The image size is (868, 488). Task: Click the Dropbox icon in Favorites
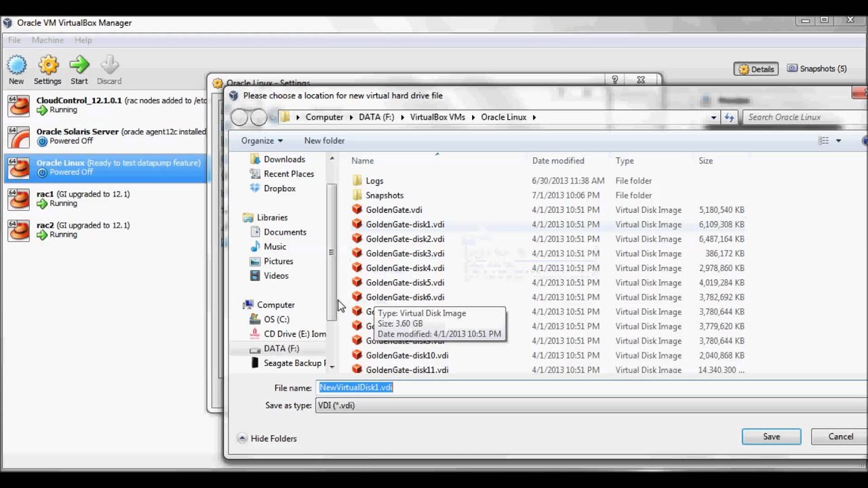255,188
